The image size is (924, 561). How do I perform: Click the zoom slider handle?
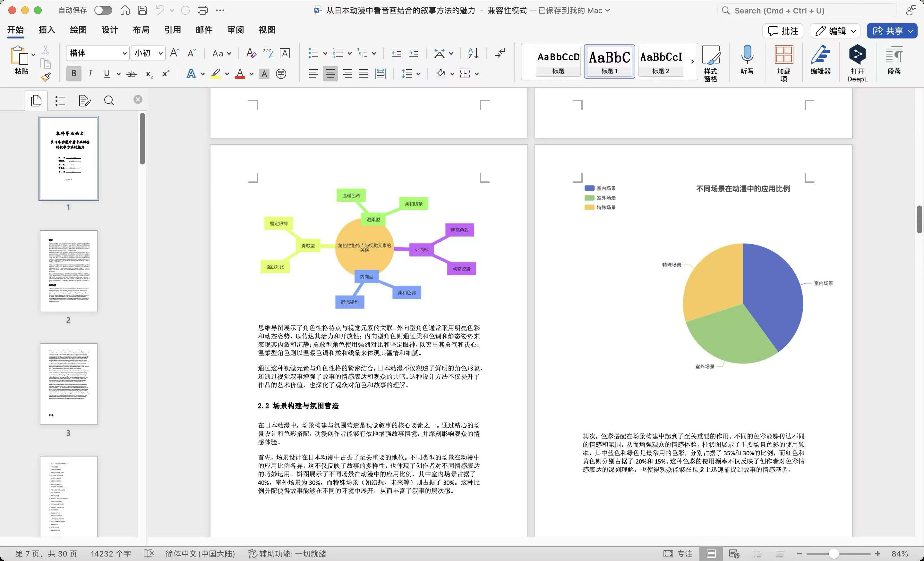833,554
